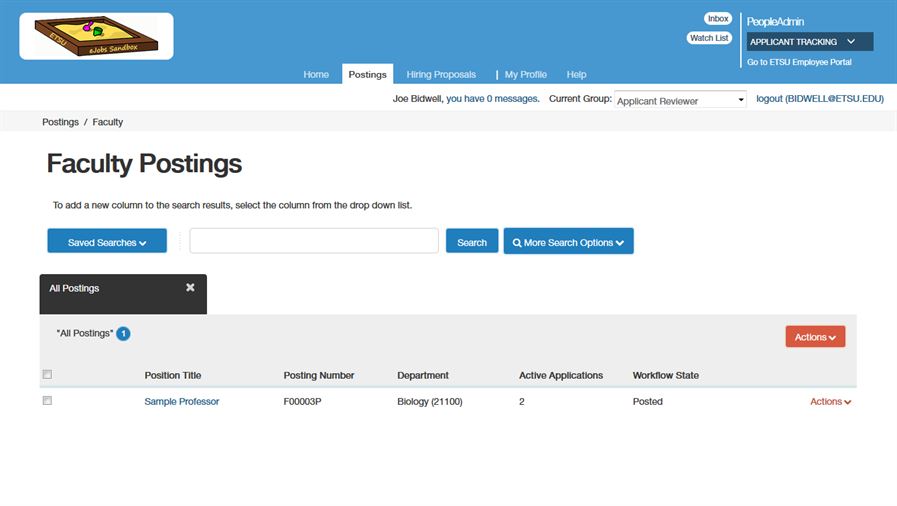Expand the Saved Searches dropdown

click(107, 242)
